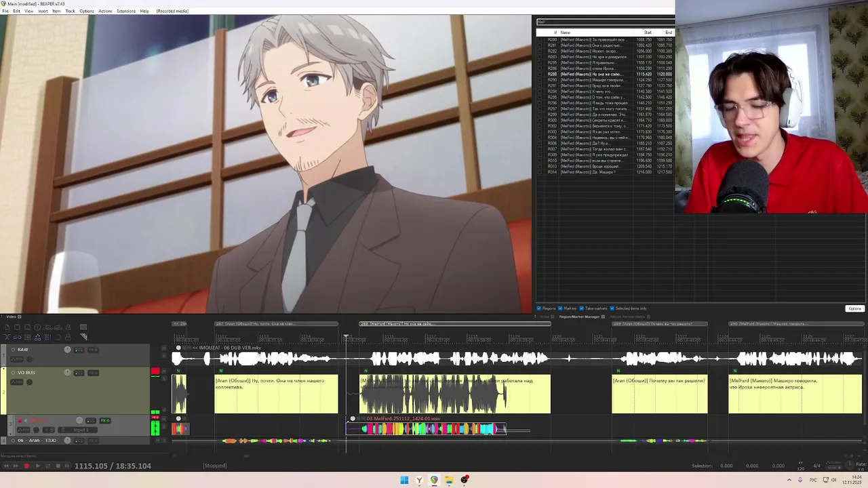The width and height of the screenshot is (868, 488).
Task: Click the РУС language indicator
Action: (813, 480)
